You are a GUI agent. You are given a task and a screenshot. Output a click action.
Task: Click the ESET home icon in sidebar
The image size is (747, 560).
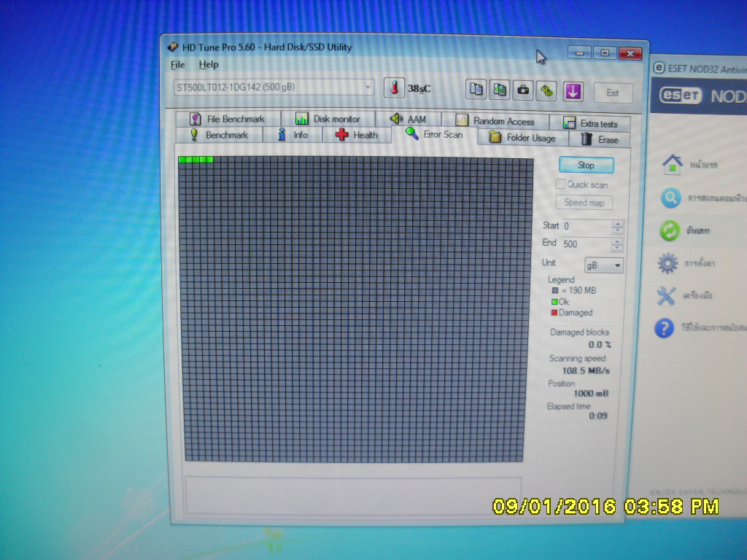click(672, 165)
